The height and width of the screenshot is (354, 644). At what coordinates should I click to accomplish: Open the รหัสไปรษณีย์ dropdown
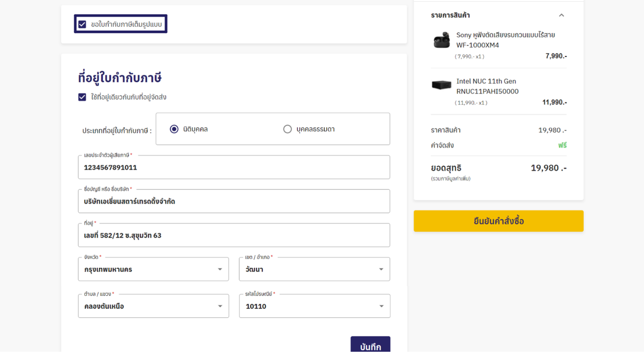click(314, 306)
